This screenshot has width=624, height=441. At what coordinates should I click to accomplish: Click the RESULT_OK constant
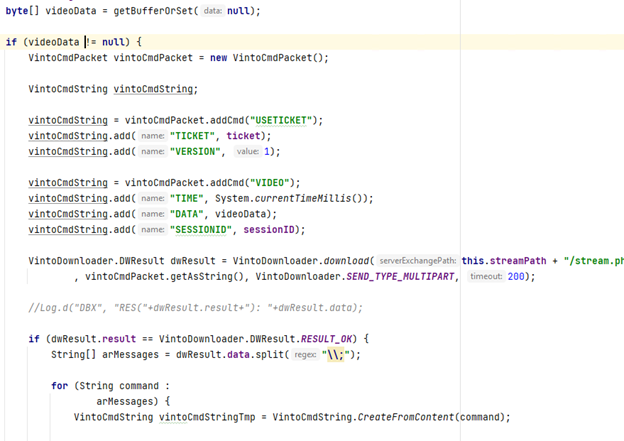326,339
